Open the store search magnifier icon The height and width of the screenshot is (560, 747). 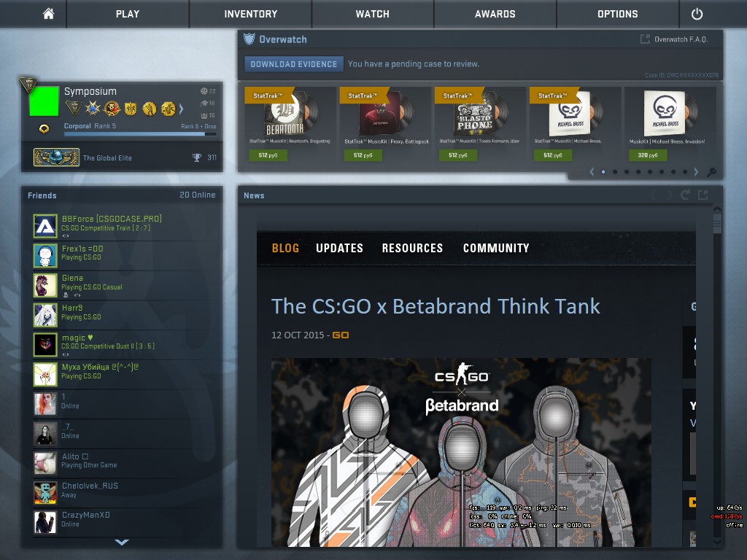[x=711, y=172]
